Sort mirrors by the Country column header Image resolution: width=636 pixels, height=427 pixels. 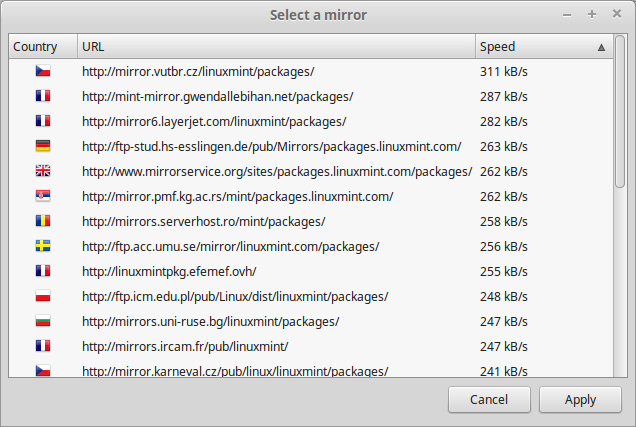tap(36, 47)
